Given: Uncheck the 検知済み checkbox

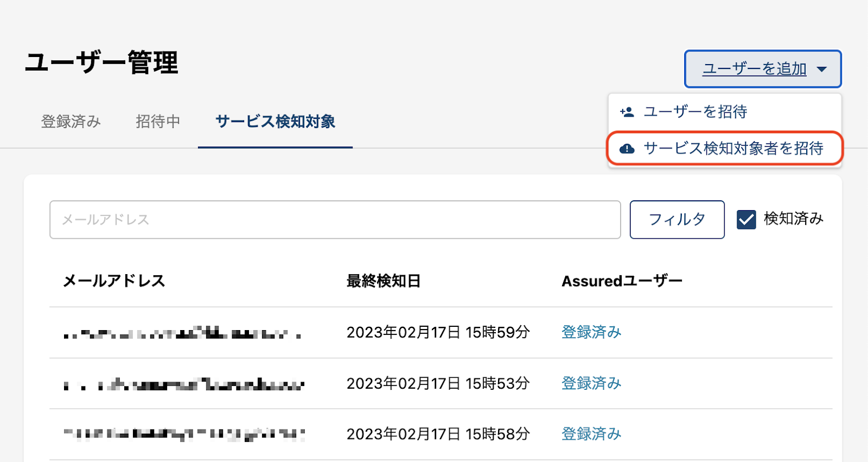Looking at the screenshot, I should 746,219.
